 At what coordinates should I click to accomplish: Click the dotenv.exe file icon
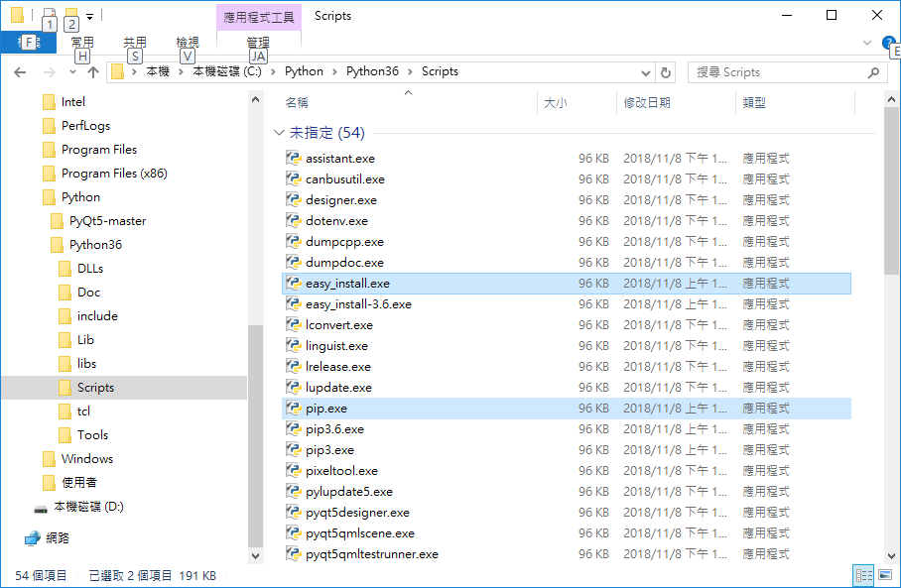tap(293, 220)
